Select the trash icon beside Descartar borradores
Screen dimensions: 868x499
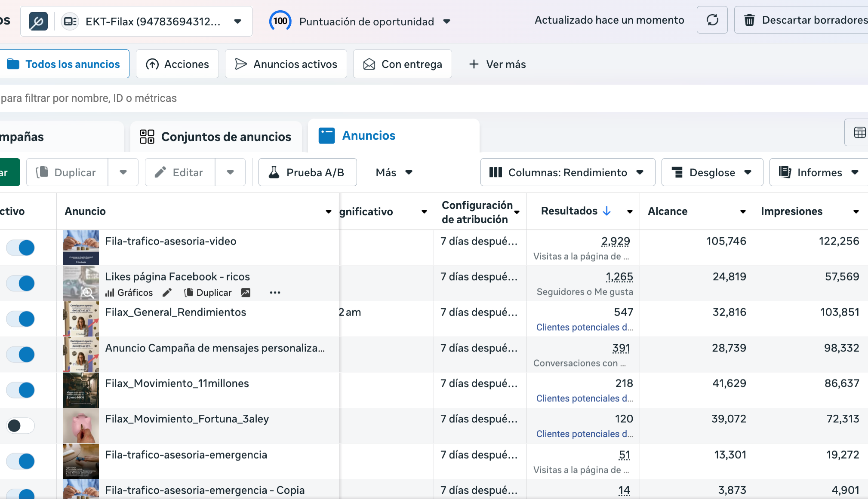(x=750, y=20)
